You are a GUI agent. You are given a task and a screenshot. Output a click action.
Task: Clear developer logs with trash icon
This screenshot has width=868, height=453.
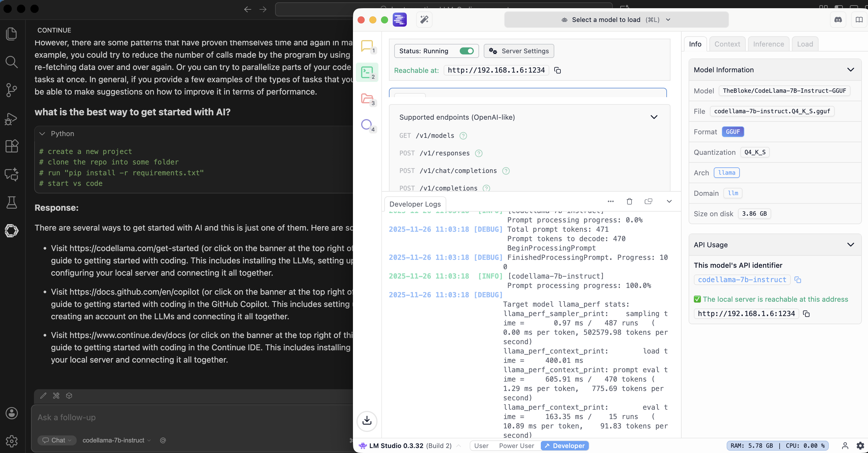point(629,202)
